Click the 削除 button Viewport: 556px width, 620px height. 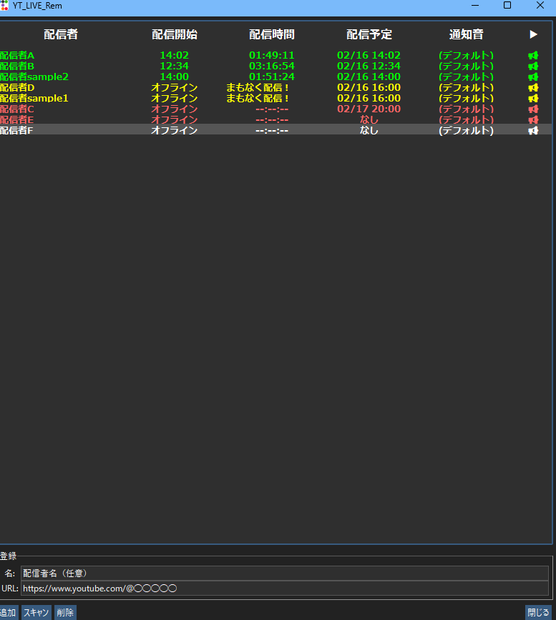click(65, 612)
